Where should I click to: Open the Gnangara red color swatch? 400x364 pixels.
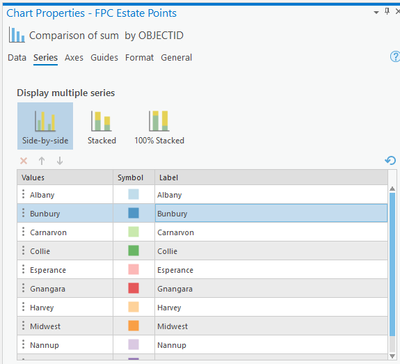pos(134,288)
